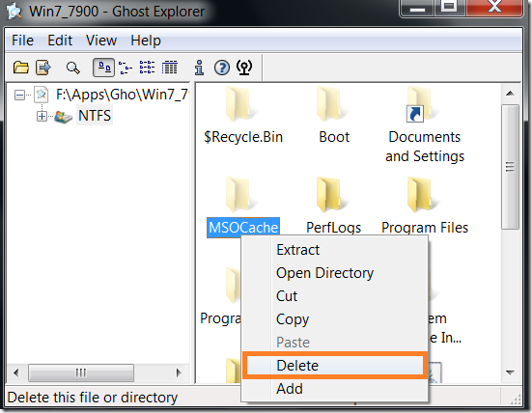This screenshot has height=413, width=532.
Task: Click the file pane vertical scrollbar thumb
Action: (510, 167)
